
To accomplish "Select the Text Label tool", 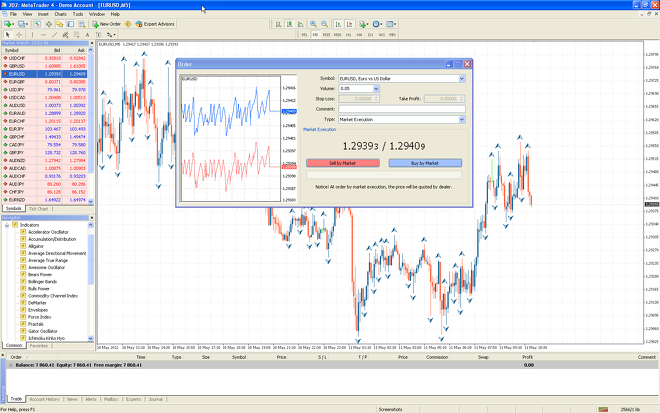I will coord(98,35).
